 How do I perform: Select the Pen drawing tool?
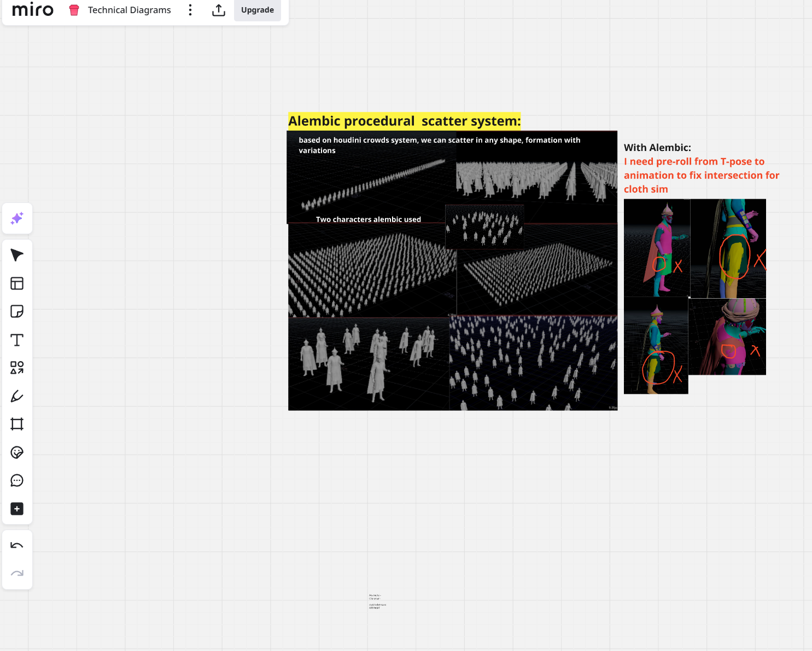(x=17, y=396)
